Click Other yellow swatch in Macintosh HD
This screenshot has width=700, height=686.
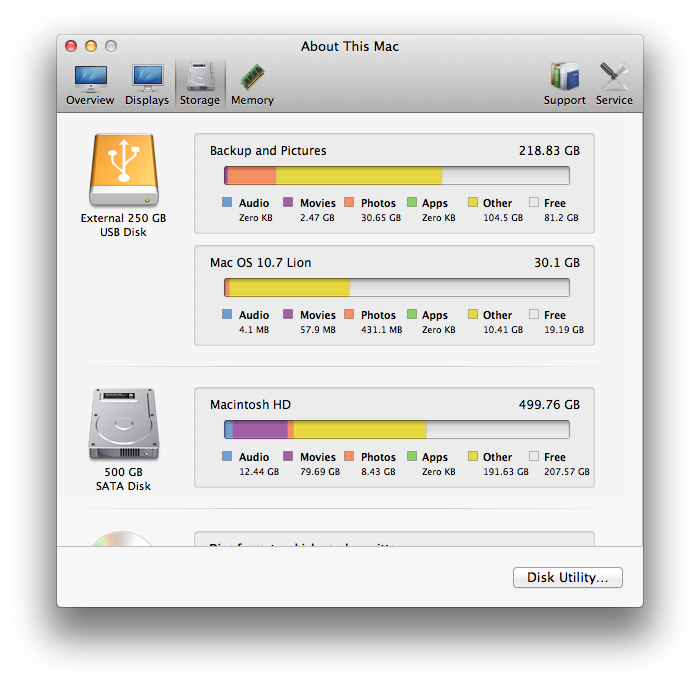coord(473,456)
